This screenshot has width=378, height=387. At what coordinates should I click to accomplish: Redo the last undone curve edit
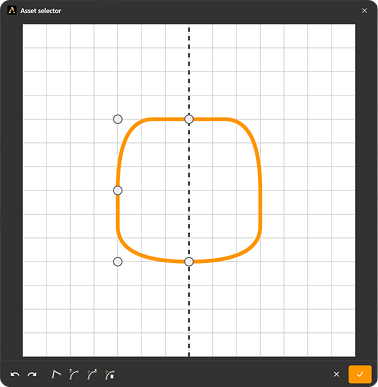pyautogui.click(x=32, y=375)
